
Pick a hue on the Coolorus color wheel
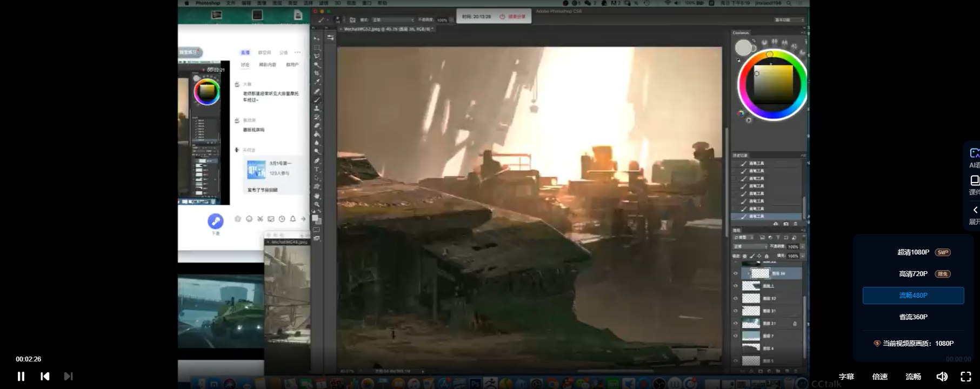click(772, 84)
